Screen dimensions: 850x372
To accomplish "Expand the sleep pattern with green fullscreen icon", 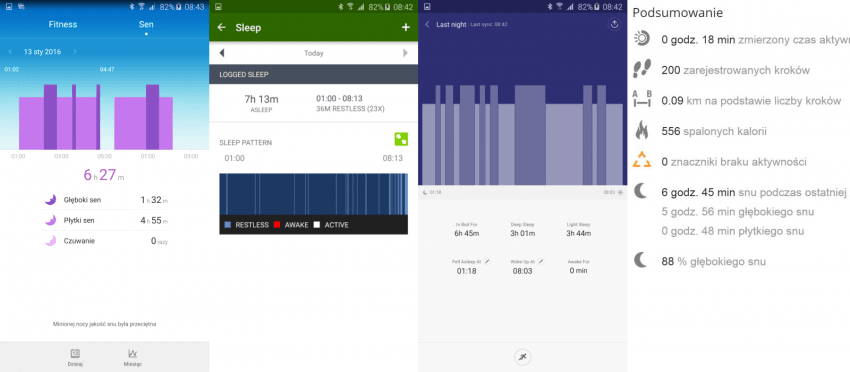I will [401, 139].
